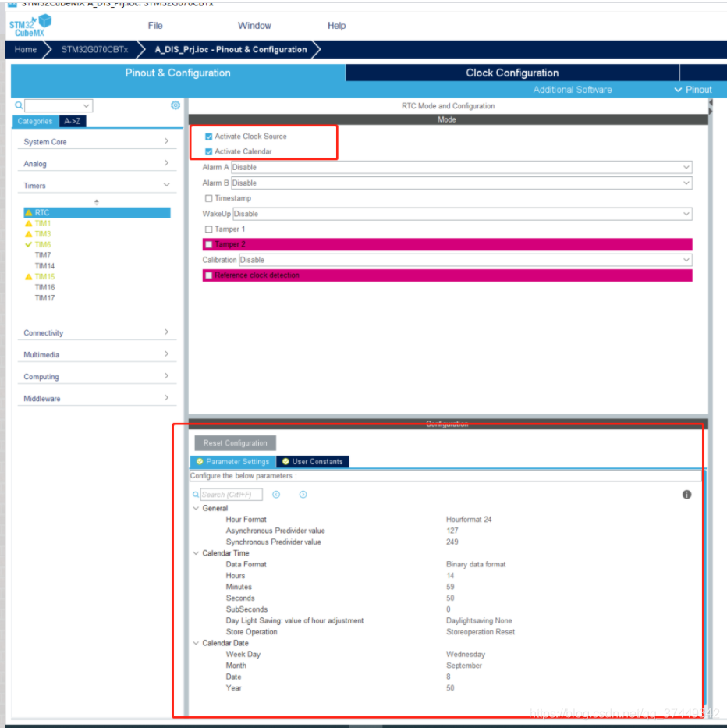Open the Help menu
The width and height of the screenshot is (727, 728).
point(336,26)
